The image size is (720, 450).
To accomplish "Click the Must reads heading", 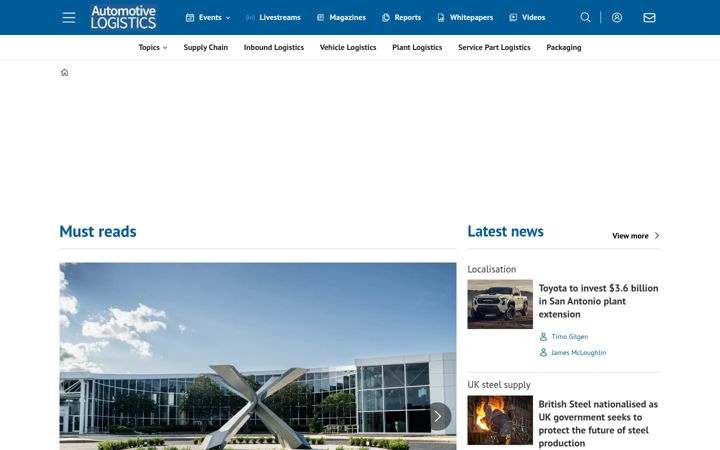I will [98, 231].
